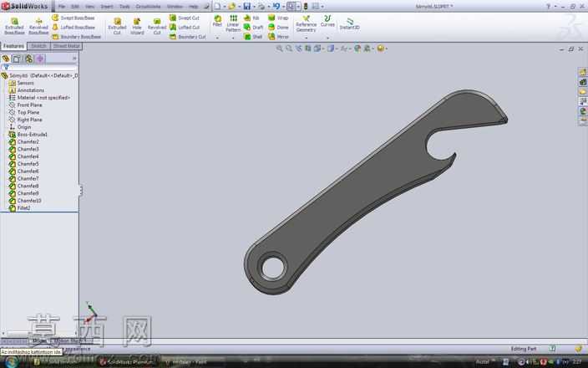Select Chamfer2 in feature tree
The width and height of the screenshot is (588, 368).
click(x=24, y=141)
